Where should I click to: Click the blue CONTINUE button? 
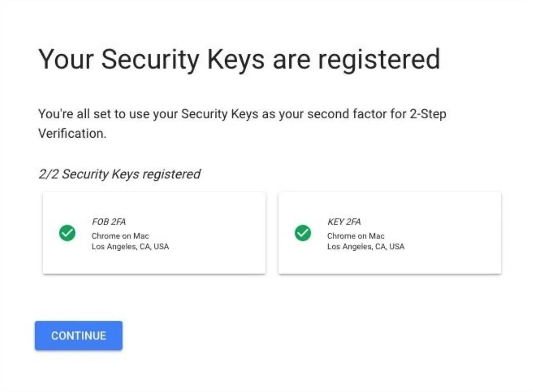tap(78, 335)
